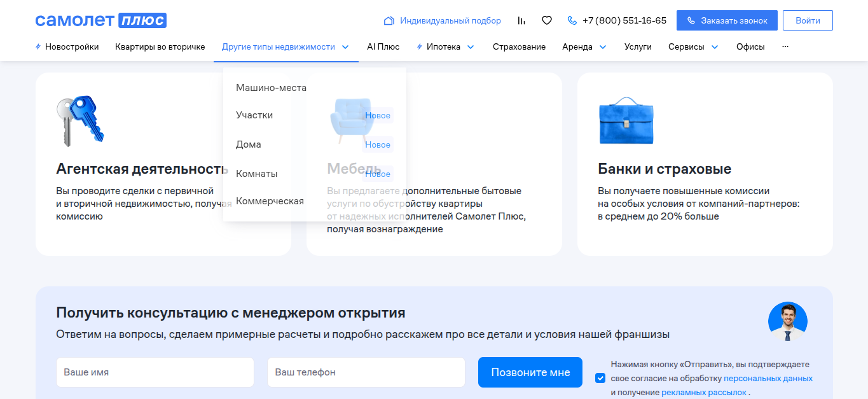Select Участки from the dropdown
The height and width of the screenshot is (399, 868).
(254, 115)
